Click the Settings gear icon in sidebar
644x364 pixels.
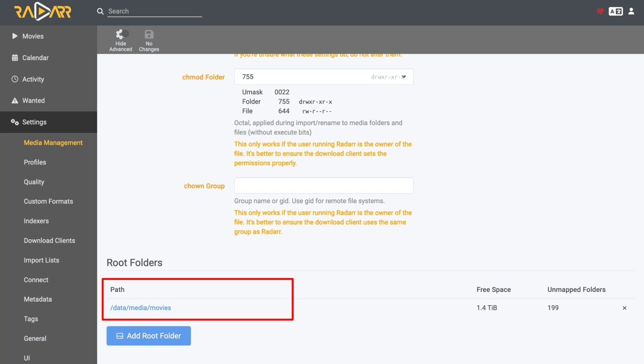pyautogui.click(x=15, y=122)
